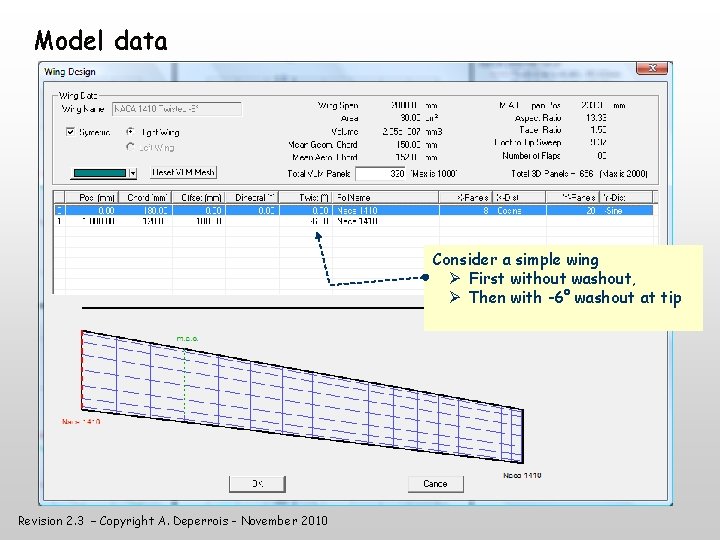Click Y-Panels value 20 in first row
Viewport: 720px width, 540px height.
coord(572,210)
